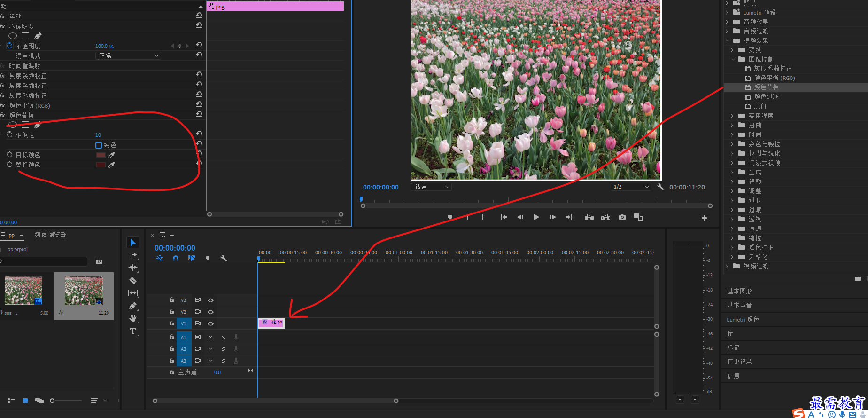Switch to the 媒体浏览器 tab
868x418 pixels.
pyautogui.click(x=50, y=235)
